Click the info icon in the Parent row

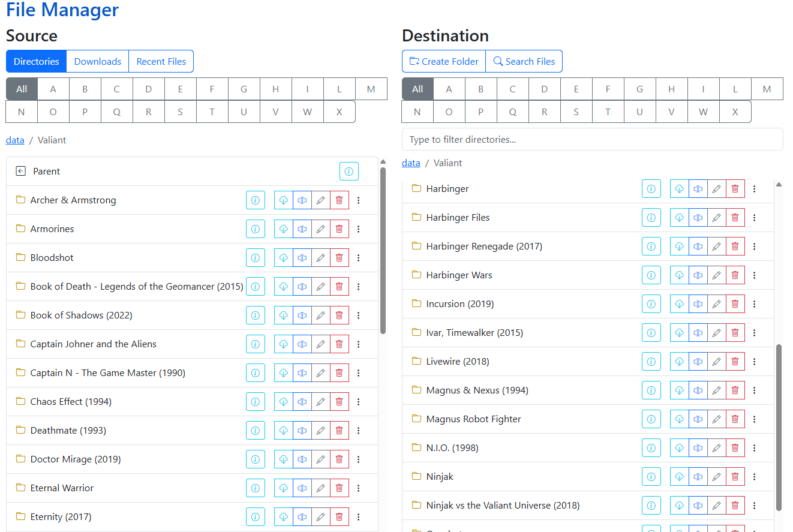click(349, 171)
